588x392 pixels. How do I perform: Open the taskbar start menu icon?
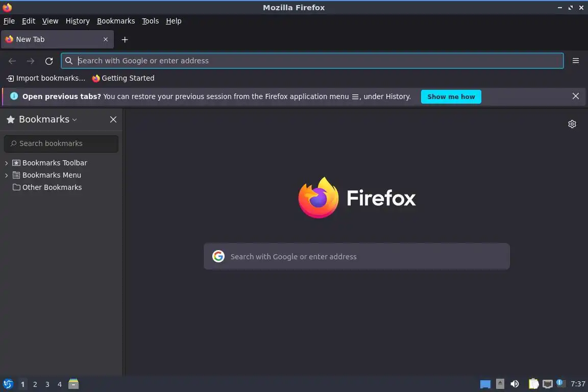tap(8, 384)
